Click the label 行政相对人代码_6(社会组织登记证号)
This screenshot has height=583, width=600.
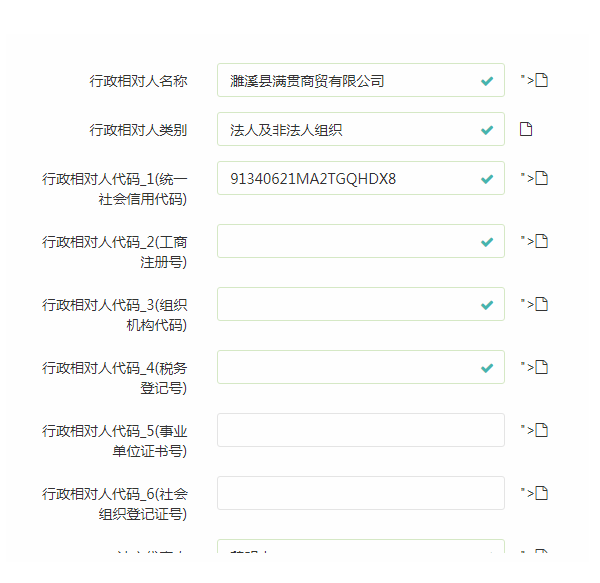(115, 504)
